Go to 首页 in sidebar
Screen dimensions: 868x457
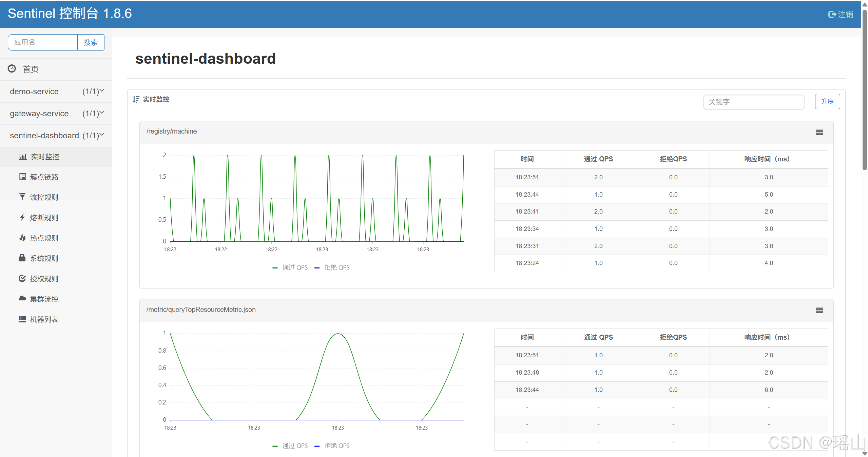tap(31, 69)
